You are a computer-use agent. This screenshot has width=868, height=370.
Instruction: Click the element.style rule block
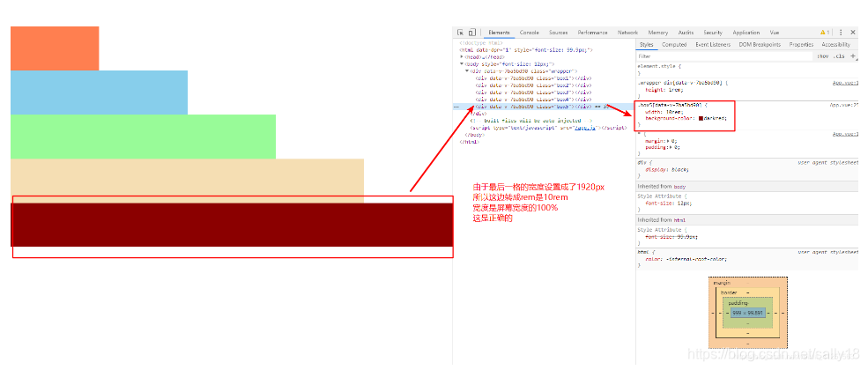coord(746,70)
